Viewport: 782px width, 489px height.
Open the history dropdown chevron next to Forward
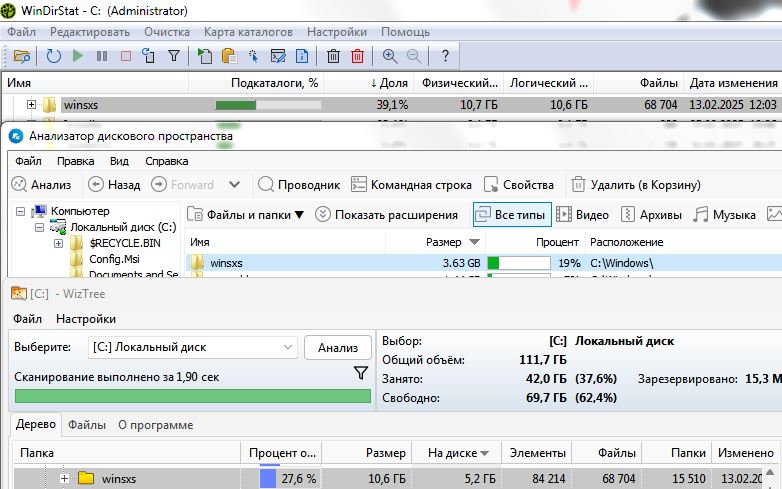234,185
